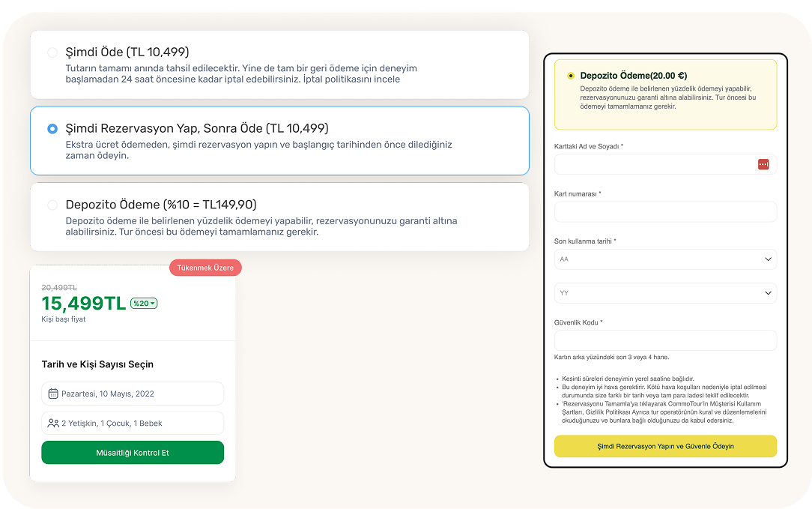Image resolution: width=812 pixels, height=509 pixels.
Task: Toggle the Depozito Ödeme (20.00 €) radio
Action: pos(571,76)
